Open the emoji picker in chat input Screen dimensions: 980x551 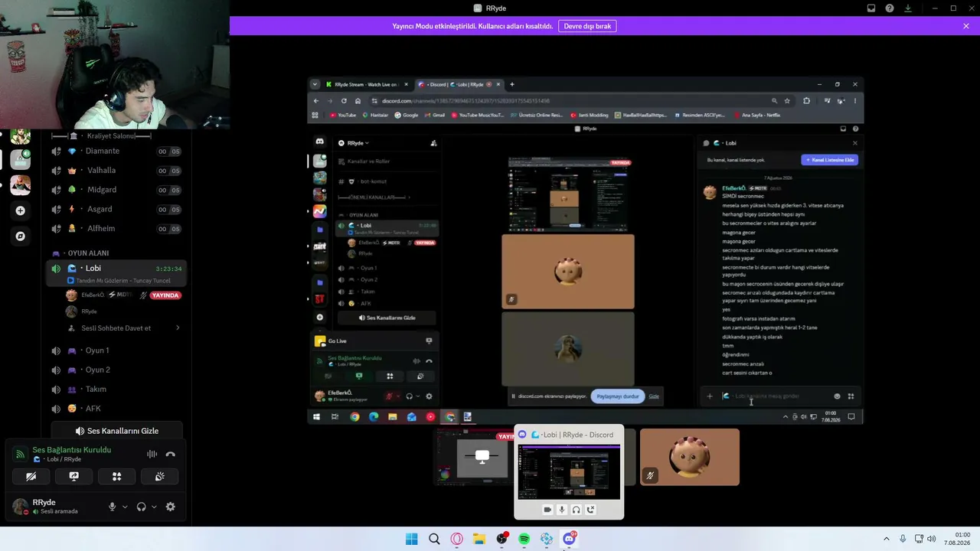(x=837, y=396)
